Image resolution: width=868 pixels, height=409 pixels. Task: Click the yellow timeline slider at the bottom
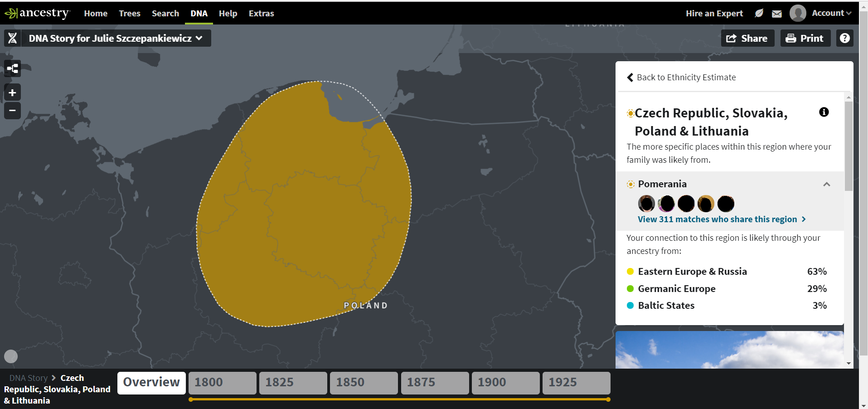click(x=399, y=399)
